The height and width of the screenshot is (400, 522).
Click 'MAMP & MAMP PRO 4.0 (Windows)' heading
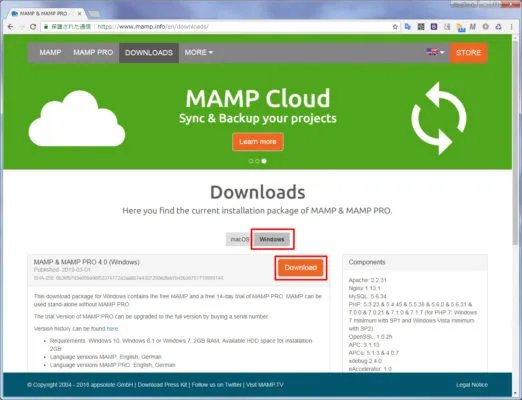pos(87,262)
